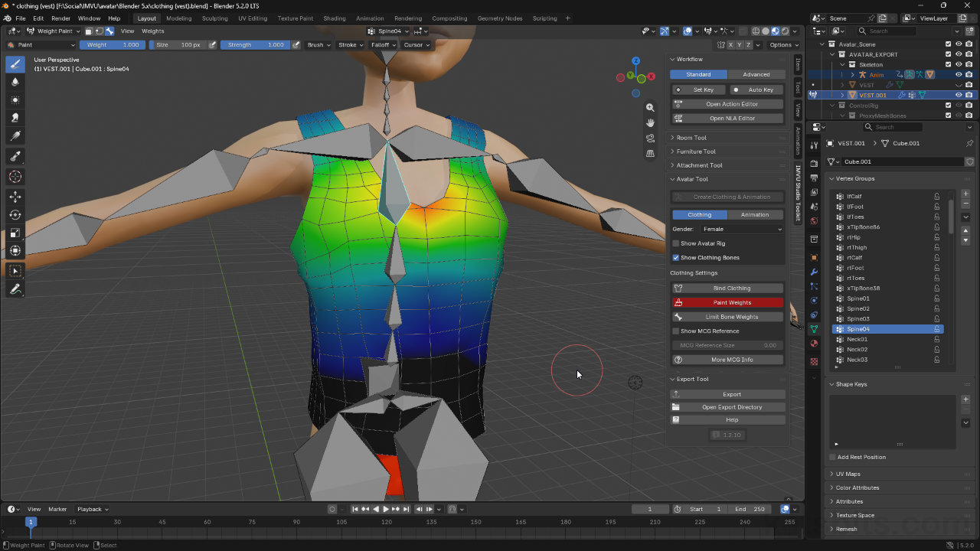Screen dimensions: 980x551
Task: Click the viewport pan hand icon
Action: coord(650,122)
